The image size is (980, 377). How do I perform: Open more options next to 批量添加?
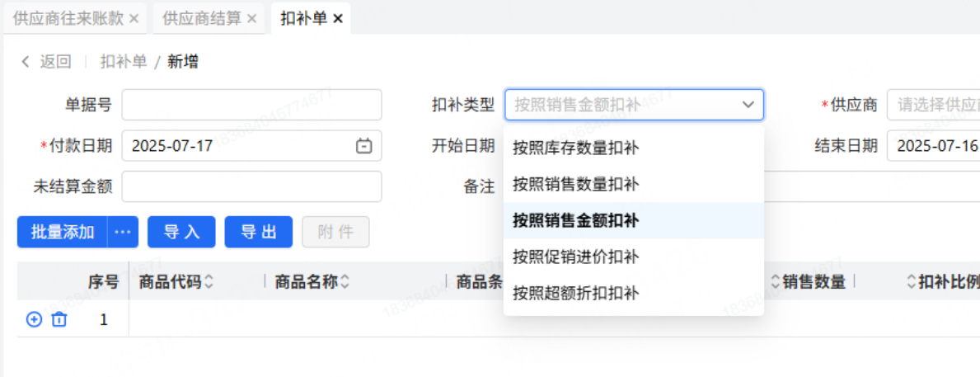pyautogui.click(x=123, y=232)
